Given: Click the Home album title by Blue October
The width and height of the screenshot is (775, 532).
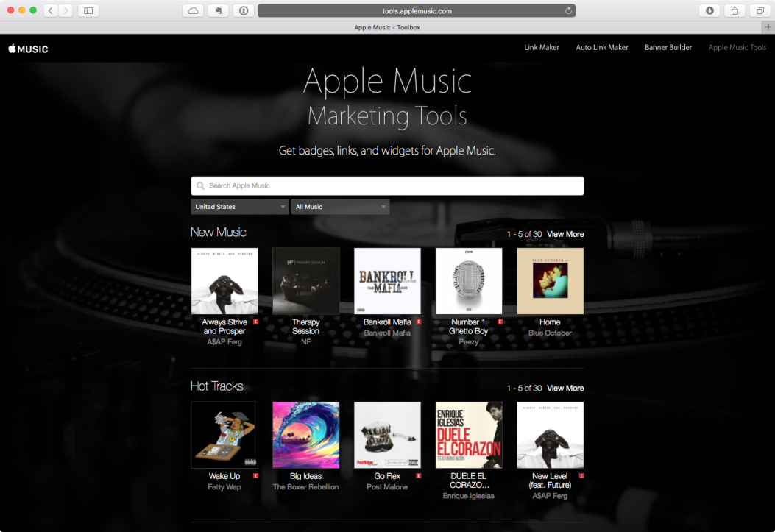Looking at the screenshot, I should (550, 322).
